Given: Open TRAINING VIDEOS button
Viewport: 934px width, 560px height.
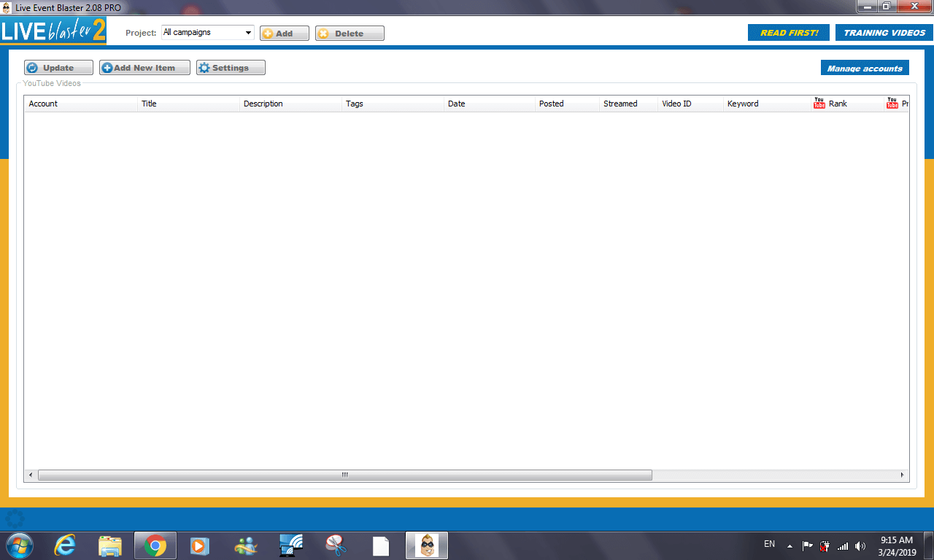Looking at the screenshot, I should tap(884, 33).
